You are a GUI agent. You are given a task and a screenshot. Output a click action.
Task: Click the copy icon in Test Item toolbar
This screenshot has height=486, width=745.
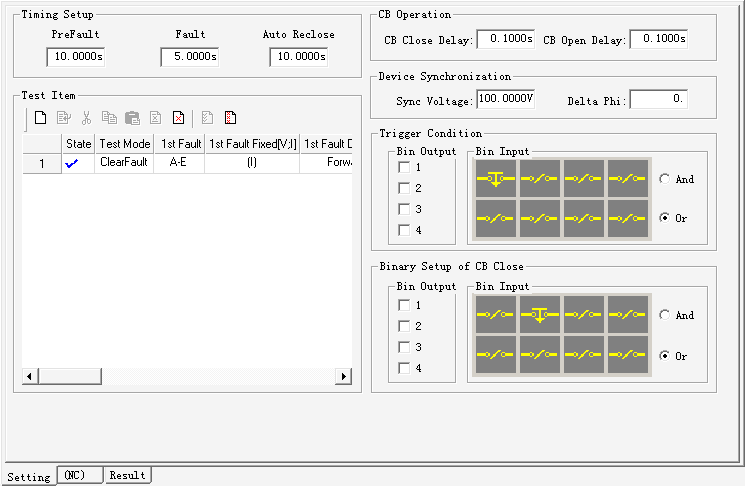pos(109,117)
